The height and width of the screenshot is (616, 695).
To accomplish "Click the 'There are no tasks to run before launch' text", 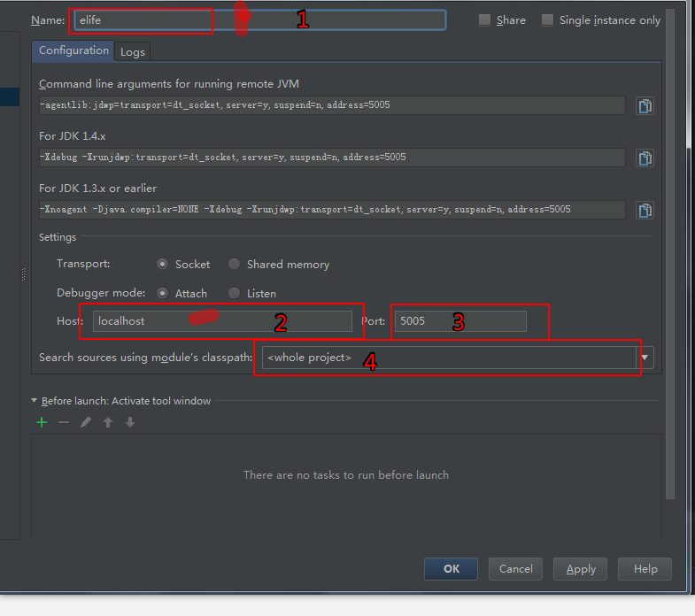I will (x=346, y=475).
